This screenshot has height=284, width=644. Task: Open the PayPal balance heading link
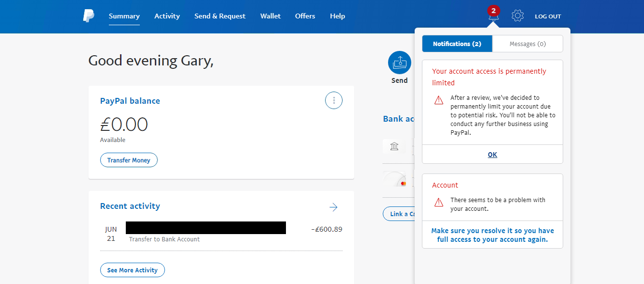pyautogui.click(x=130, y=101)
